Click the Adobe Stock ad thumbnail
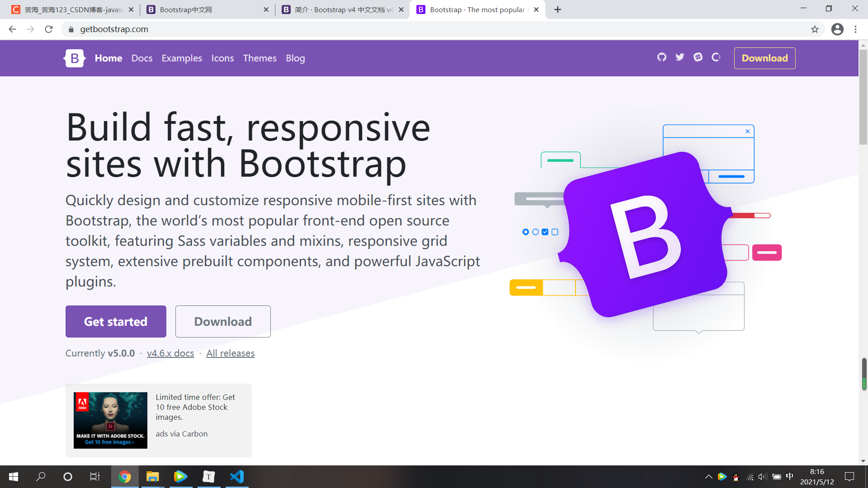Screen dimensions: 868x488 tap(110, 420)
